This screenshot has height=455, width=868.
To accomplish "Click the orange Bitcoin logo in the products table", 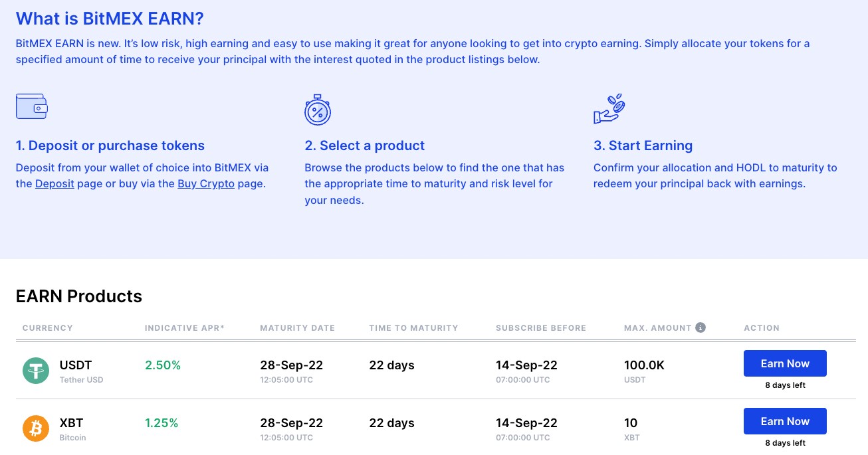I will point(35,428).
